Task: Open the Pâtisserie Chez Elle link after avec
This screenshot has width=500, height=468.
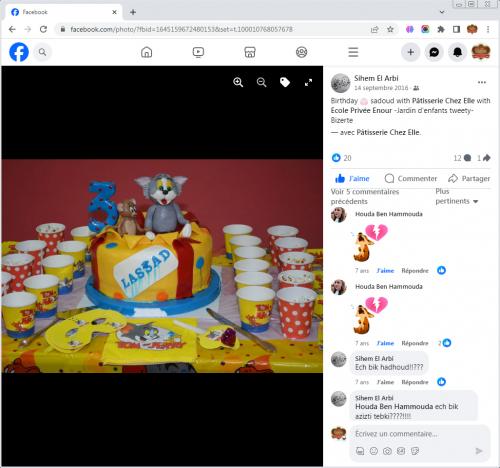Action: (x=388, y=133)
